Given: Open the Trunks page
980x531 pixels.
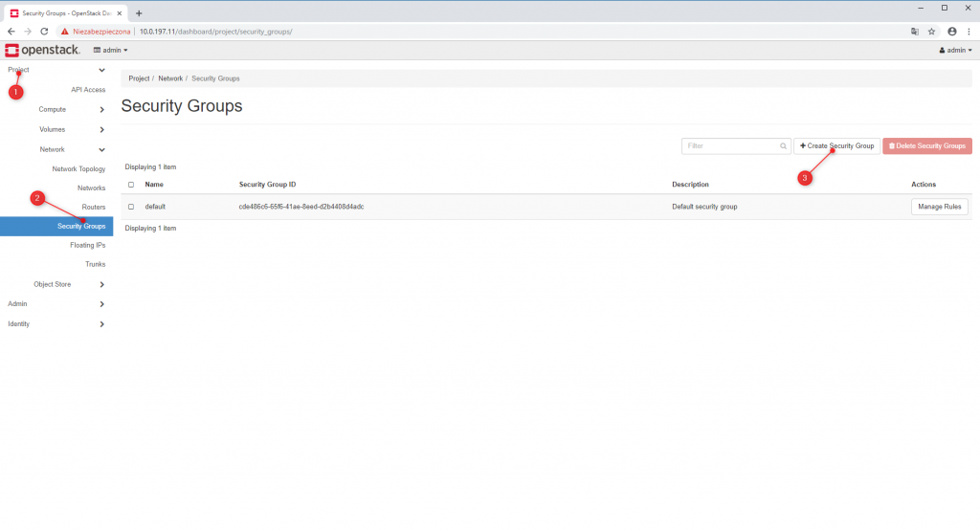Looking at the screenshot, I should coord(96,264).
